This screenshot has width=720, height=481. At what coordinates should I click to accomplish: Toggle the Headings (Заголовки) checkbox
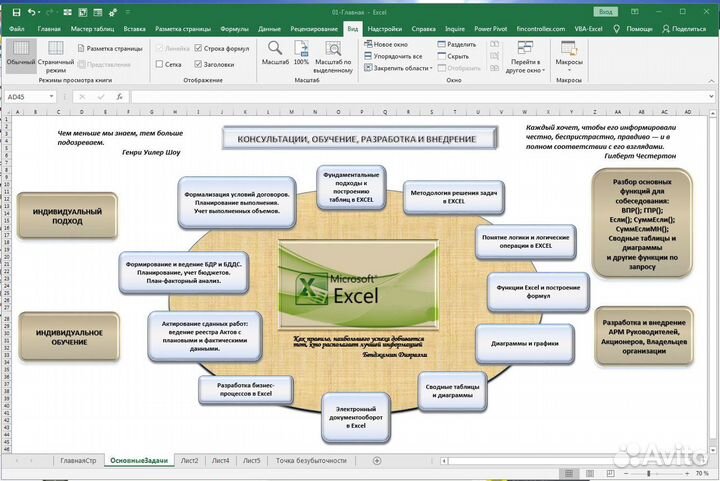214,64
